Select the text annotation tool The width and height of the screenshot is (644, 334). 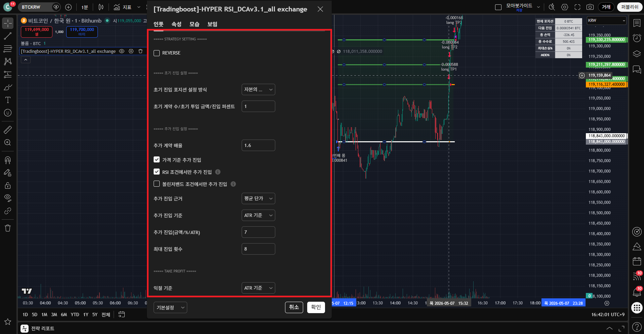[x=8, y=100]
